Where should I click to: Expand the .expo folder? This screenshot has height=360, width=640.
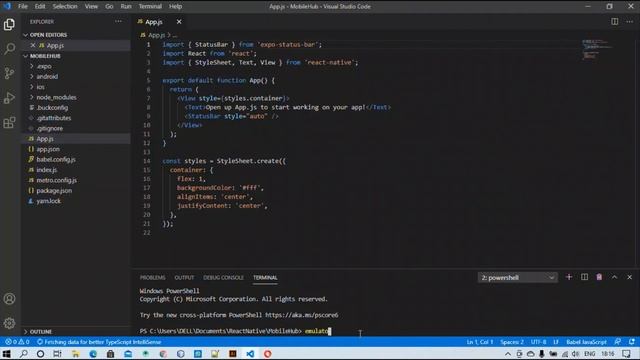point(44,66)
